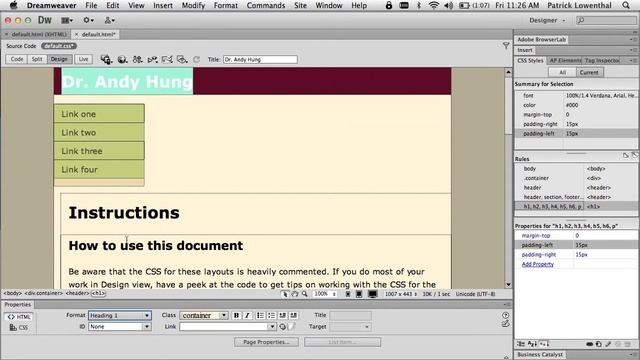Open the Visual aids eye icon
640x360 pixels.
182,60
